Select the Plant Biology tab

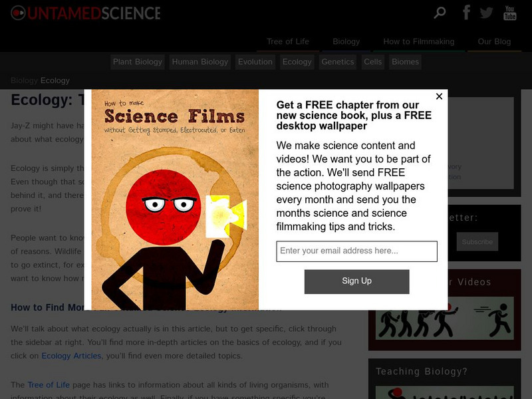coord(138,62)
